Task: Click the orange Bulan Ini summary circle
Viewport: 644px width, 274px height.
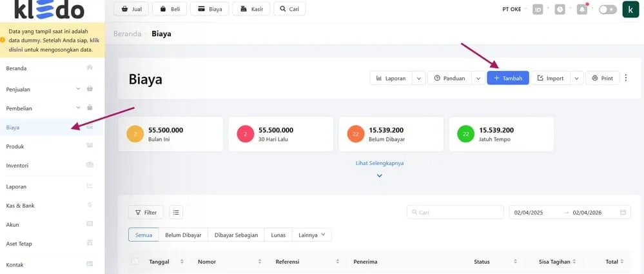Action: point(136,134)
